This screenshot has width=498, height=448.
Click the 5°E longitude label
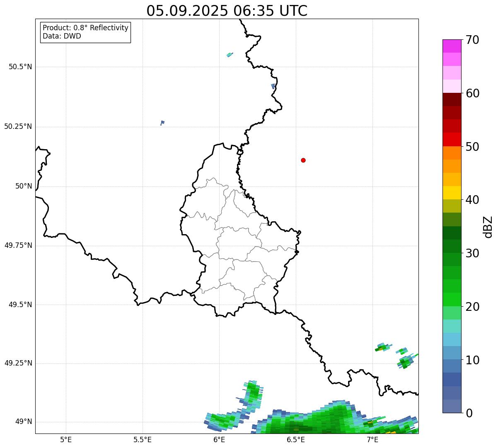(x=66, y=440)
